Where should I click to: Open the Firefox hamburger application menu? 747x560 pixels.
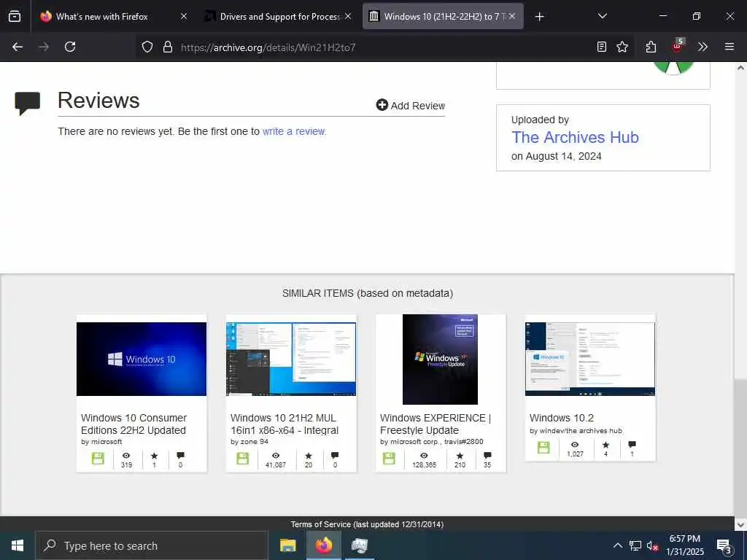(x=729, y=47)
